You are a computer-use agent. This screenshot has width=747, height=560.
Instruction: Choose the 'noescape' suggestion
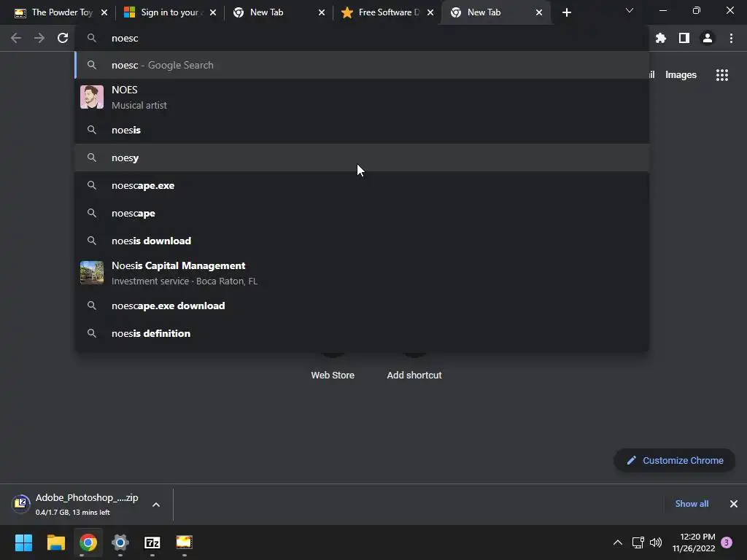362,213
